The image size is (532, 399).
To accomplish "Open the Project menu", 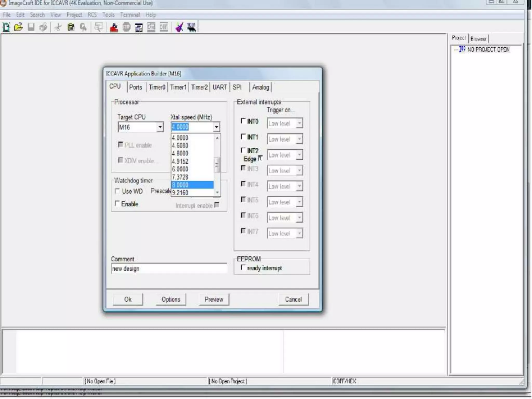I will click(74, 15).
